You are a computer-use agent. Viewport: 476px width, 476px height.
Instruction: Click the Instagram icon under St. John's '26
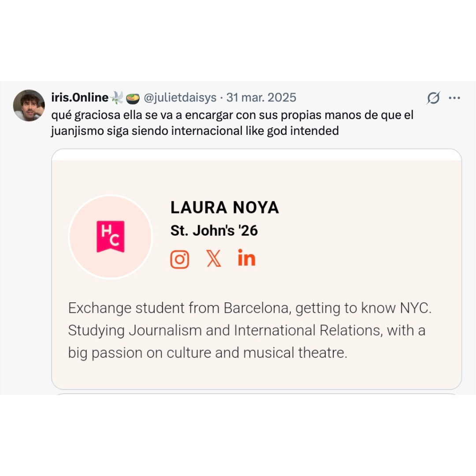click(x=180, y=259)
